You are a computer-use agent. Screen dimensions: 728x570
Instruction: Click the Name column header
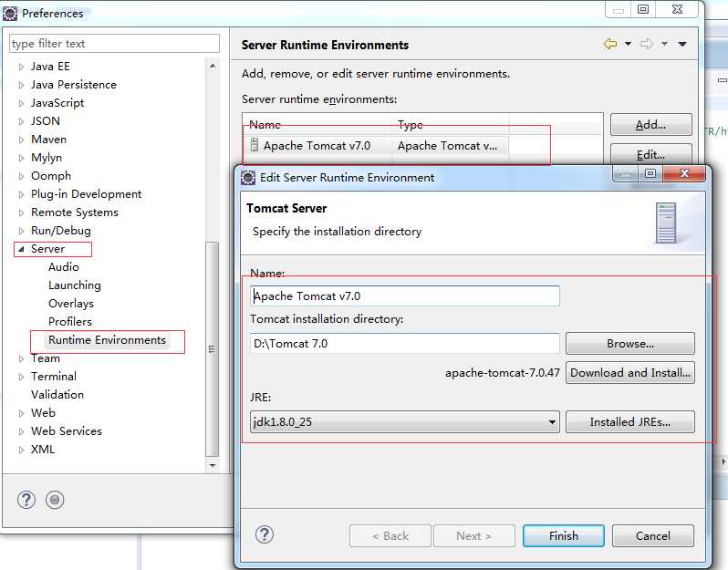(317, 124)
